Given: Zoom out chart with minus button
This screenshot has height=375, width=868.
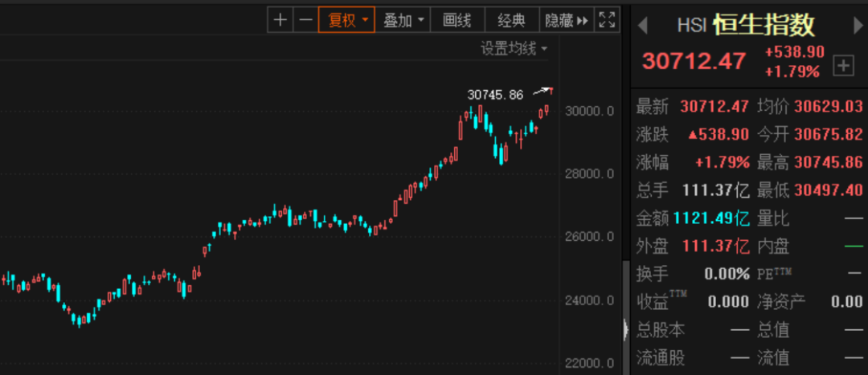Looking at the screenshot, I should (x=305, y=21).
